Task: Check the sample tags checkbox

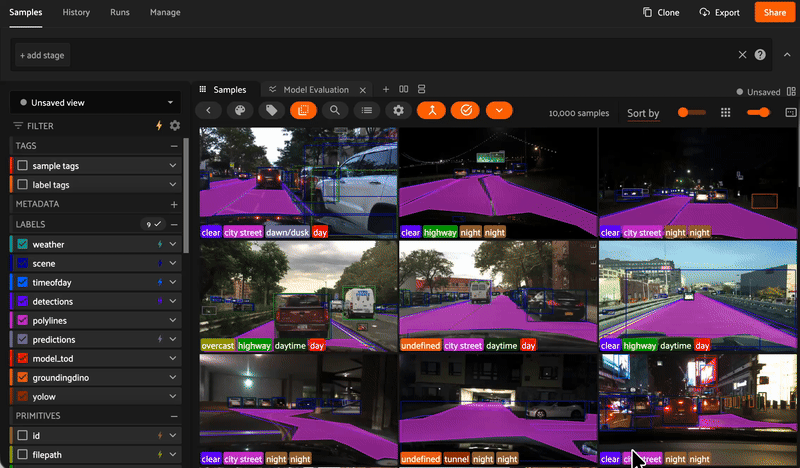Action: (22, 166)
